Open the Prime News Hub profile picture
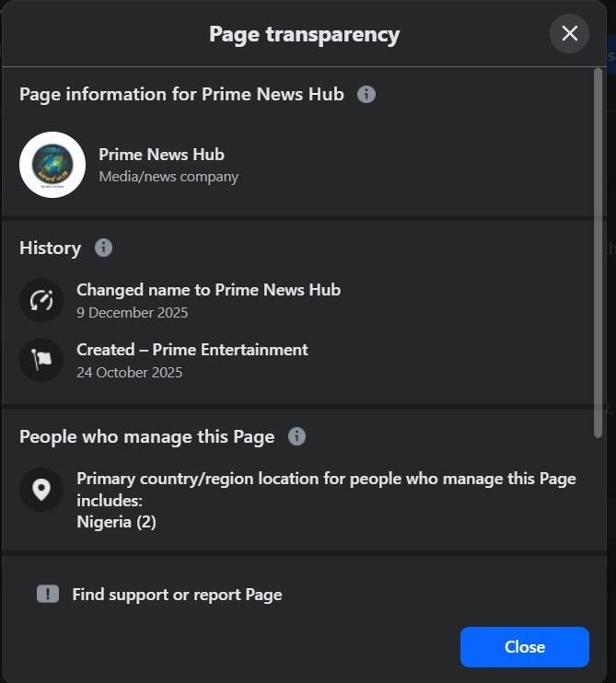616x683 pixels. click(x=52, y=165)
